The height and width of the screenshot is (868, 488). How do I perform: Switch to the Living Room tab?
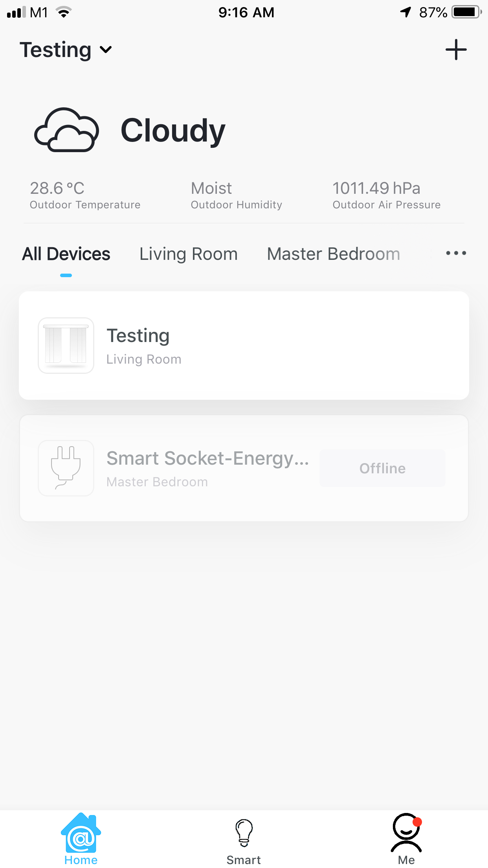click(x=189, y=254)
